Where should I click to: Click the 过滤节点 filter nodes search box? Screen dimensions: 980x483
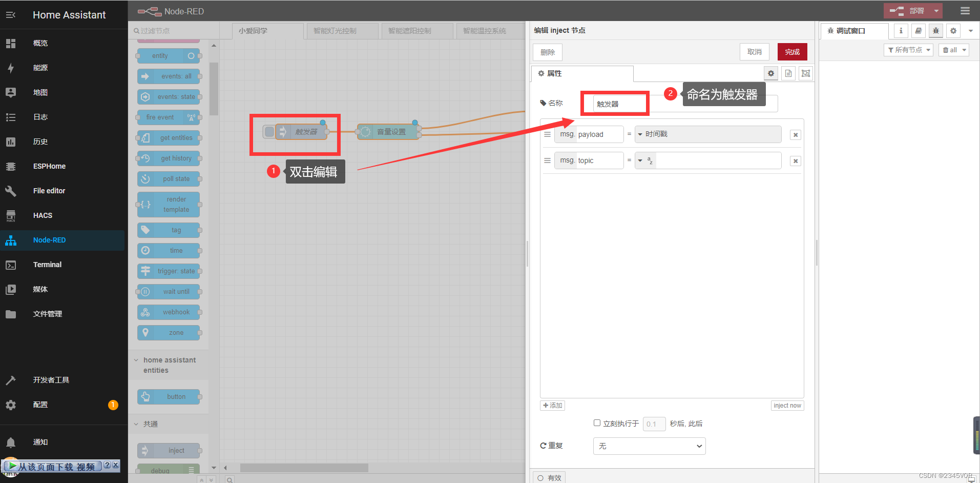[173, 31]
